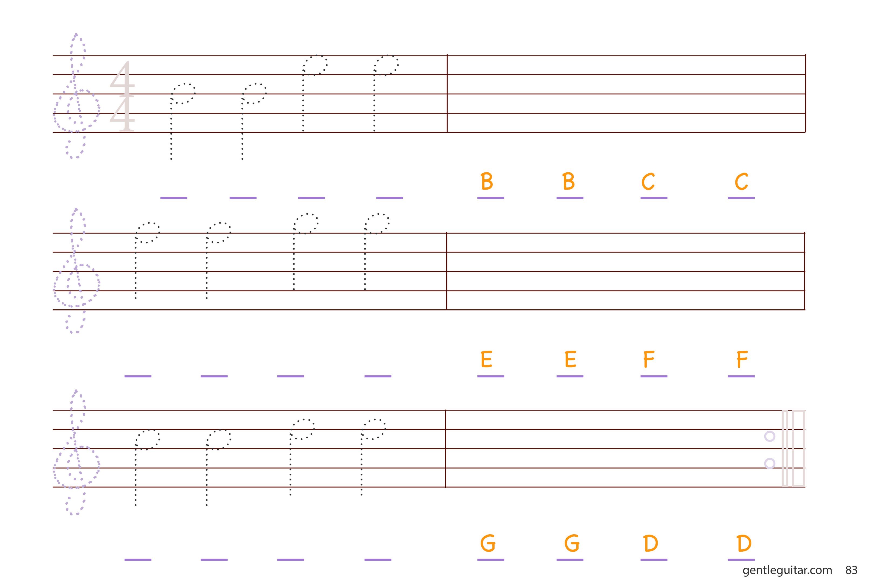Screen dimensions: 883x588
Task: Click the end repeat barline on the bottom staff
Action: (x=793, y=449)
